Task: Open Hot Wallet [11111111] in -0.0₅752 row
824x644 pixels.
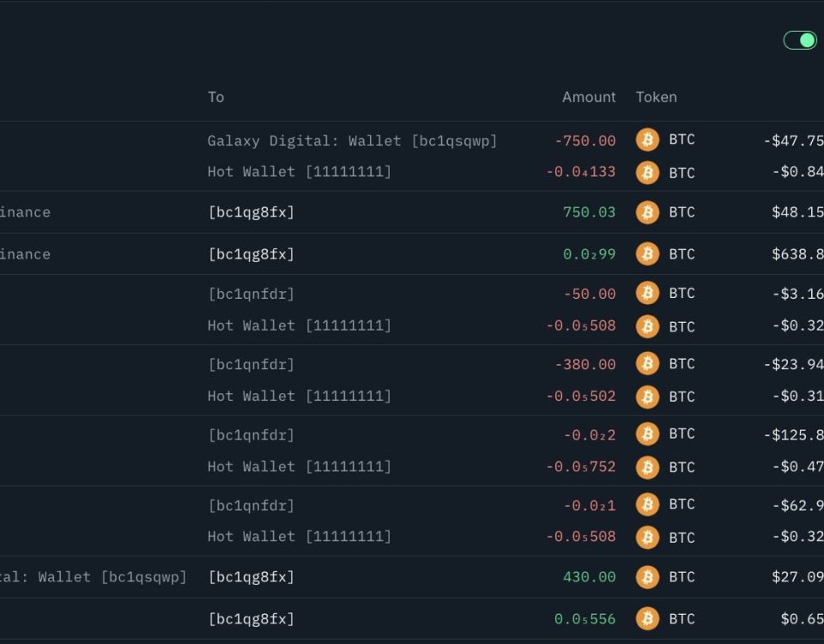Action: 300,466
